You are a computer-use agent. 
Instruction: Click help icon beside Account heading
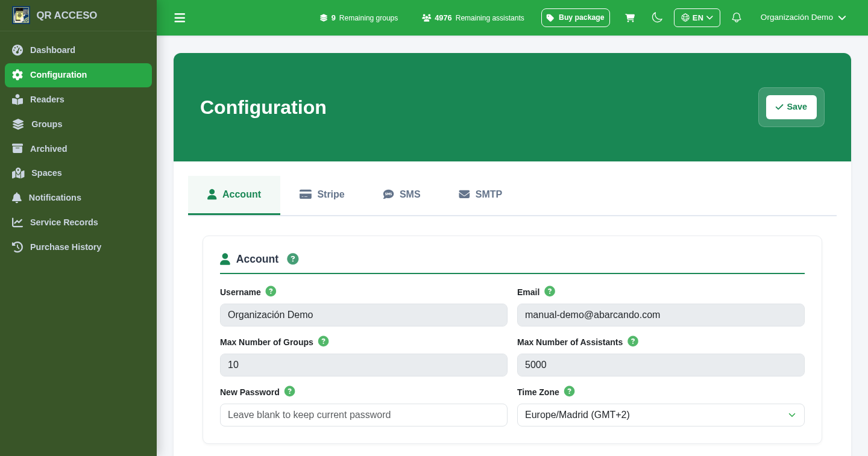293,259
